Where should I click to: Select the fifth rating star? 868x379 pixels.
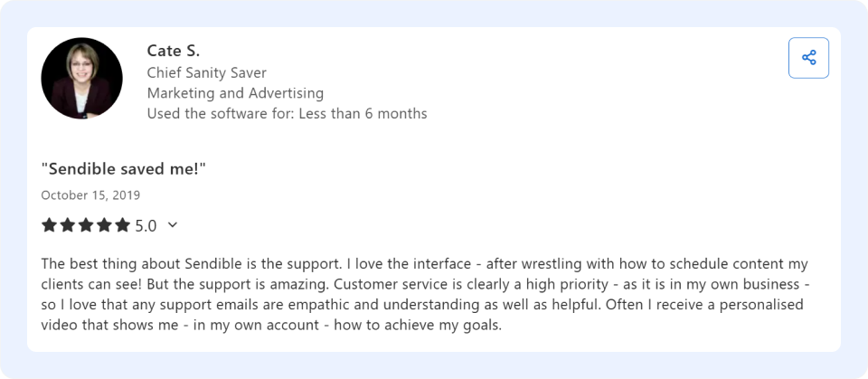click(x=122, y=225)
